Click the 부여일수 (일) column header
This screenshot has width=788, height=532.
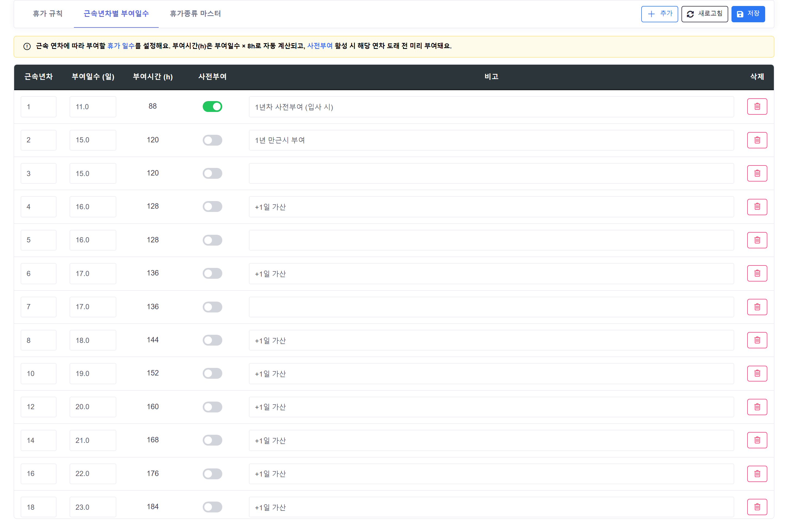[93, 77]
